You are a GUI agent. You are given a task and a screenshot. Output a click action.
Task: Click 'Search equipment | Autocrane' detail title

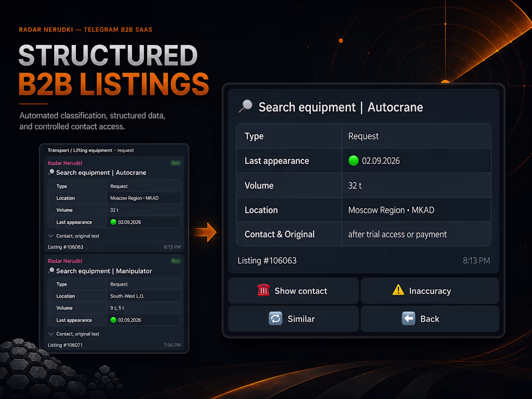click(x=340, y=107)
